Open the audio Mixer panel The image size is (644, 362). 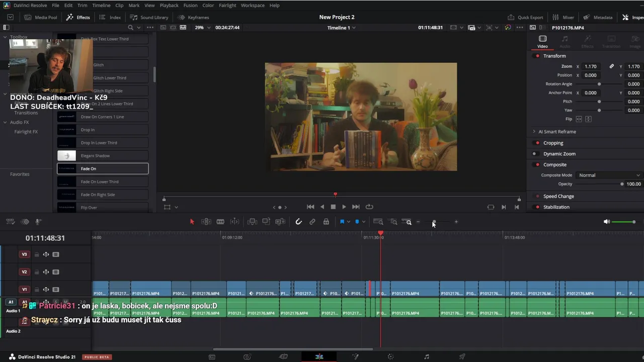tap(563, 17)
